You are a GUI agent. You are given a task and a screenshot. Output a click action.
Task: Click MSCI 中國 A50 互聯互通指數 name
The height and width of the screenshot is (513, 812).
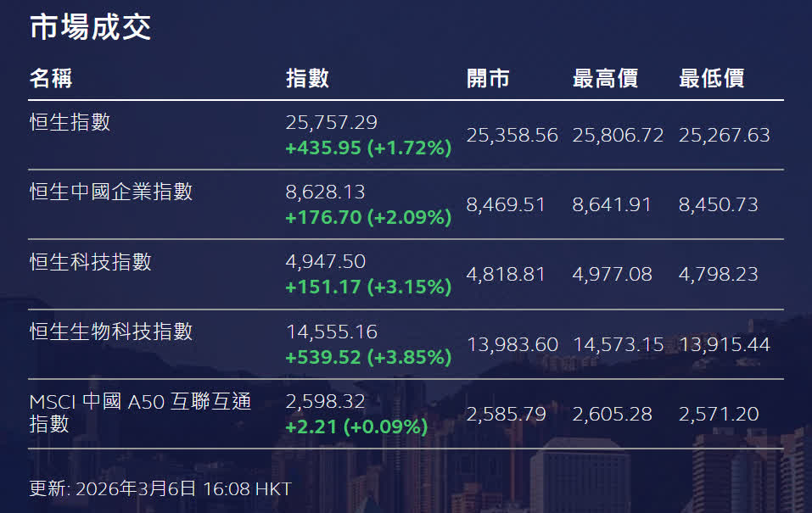coord(140,412)
